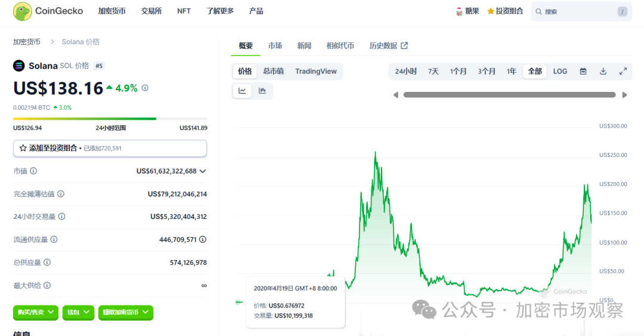Switch to candlestick chart icon

(262, 91)
